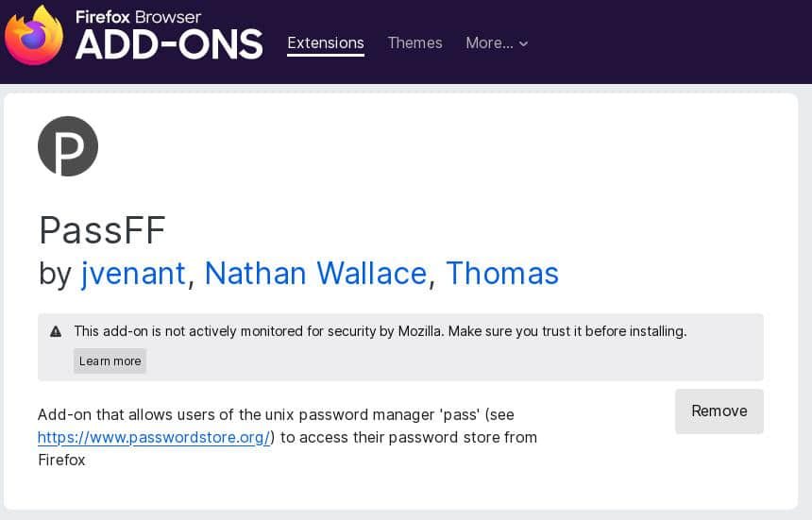Screen dimensions: 812x520
Task: Open the Thomas author link
Action: [501, 273]
